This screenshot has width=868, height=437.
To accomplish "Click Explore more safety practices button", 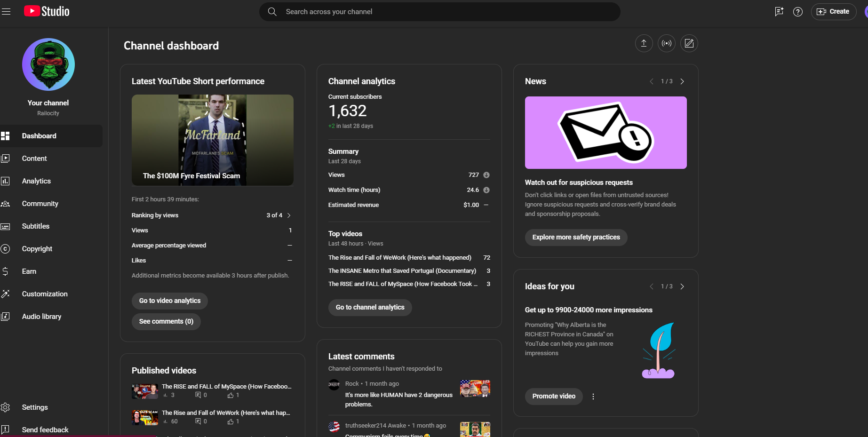I will [x=576, y=238].
